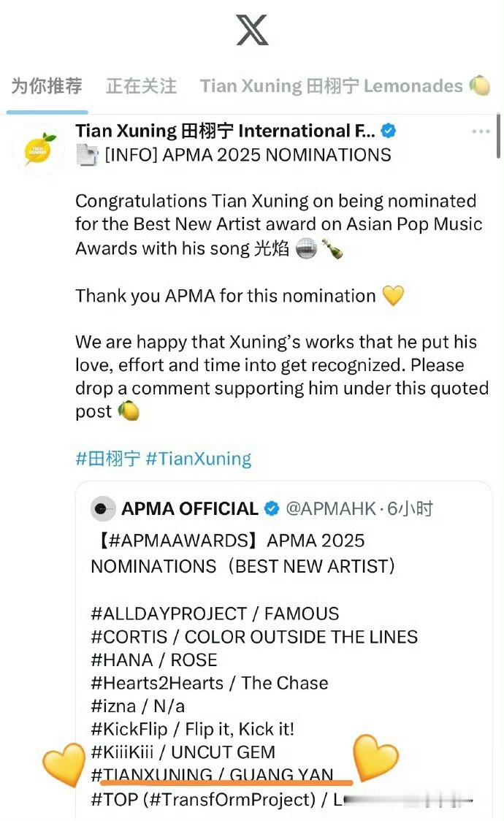Click the scrollbar on the right edge
Screen dimensions: 504x821
[499, 136]
